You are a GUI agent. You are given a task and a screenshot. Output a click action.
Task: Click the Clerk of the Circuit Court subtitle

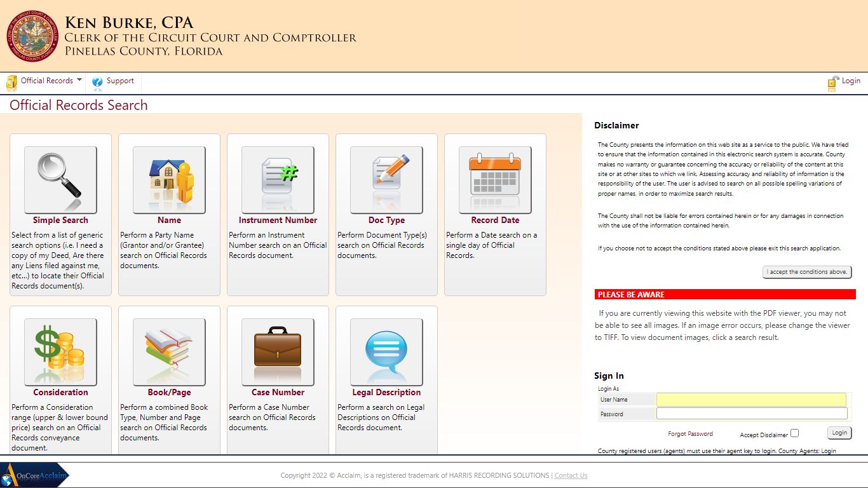click(210, 37)
